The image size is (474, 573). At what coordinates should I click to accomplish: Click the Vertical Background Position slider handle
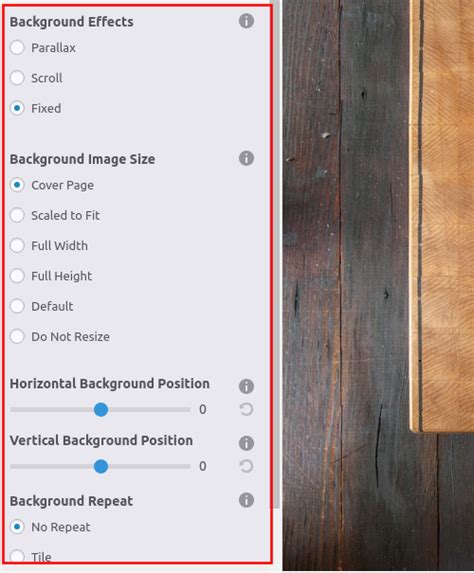point(101,466)
